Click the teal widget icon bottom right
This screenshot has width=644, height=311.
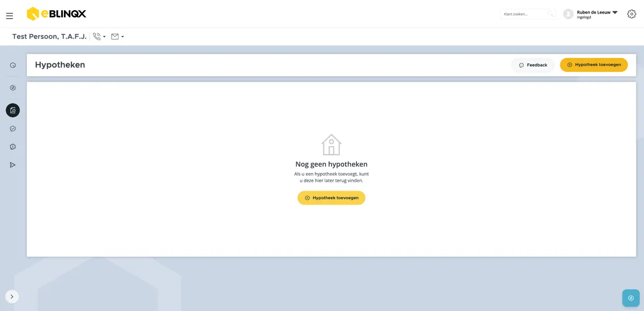[x=631, y=298]
